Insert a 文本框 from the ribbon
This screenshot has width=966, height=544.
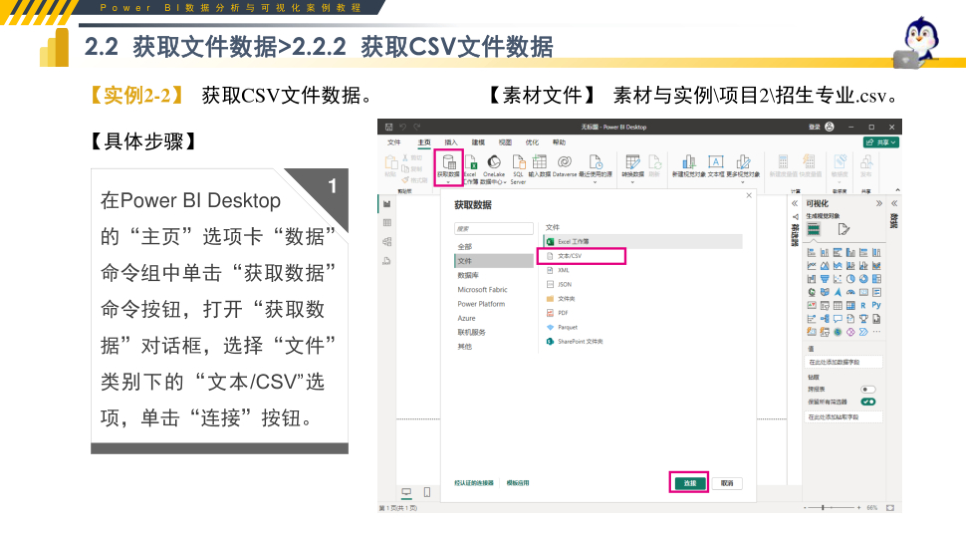pyautogui.click(x=716, y=166)
